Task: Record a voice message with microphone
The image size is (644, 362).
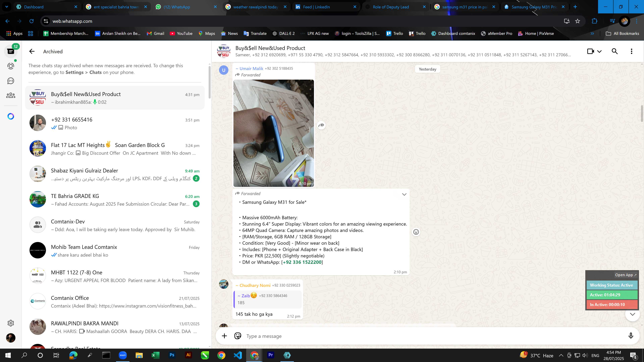Action: click(631, 336)
